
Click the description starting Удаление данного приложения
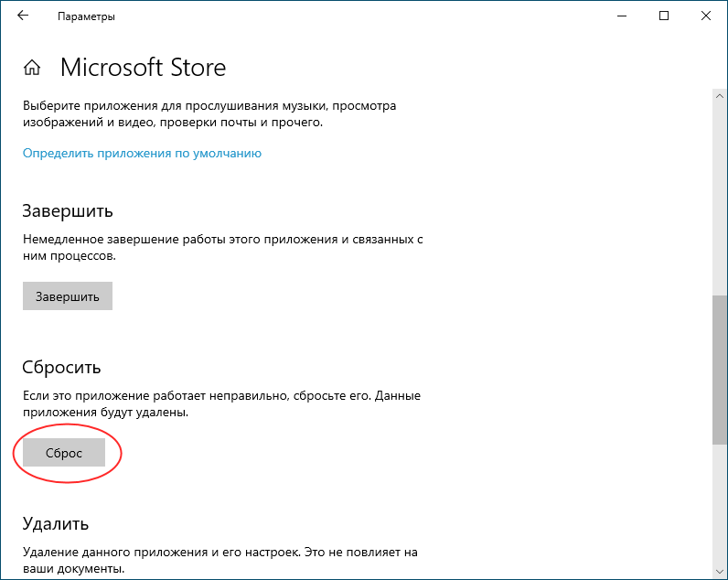[220, 560]
